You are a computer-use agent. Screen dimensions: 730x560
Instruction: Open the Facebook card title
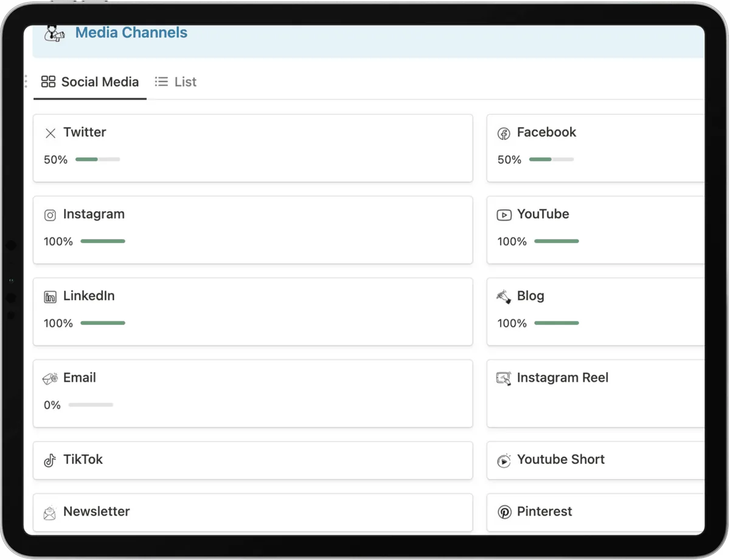tap(546, 132)
